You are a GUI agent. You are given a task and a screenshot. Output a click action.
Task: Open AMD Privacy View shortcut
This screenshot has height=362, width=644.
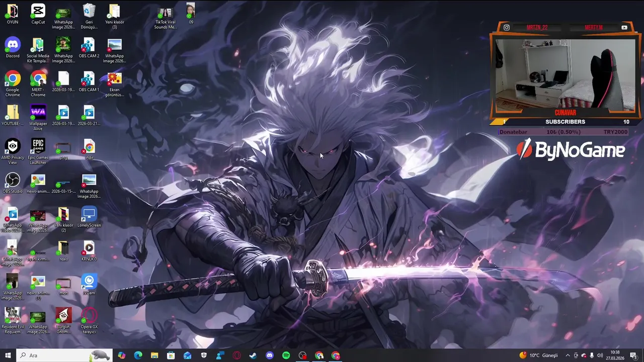[13, 152]
